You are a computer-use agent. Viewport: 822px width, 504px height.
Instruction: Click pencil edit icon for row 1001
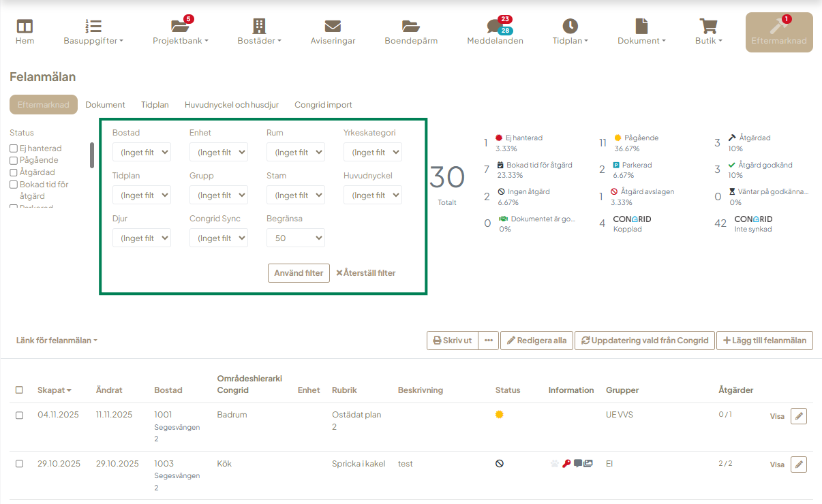(798, 416)
